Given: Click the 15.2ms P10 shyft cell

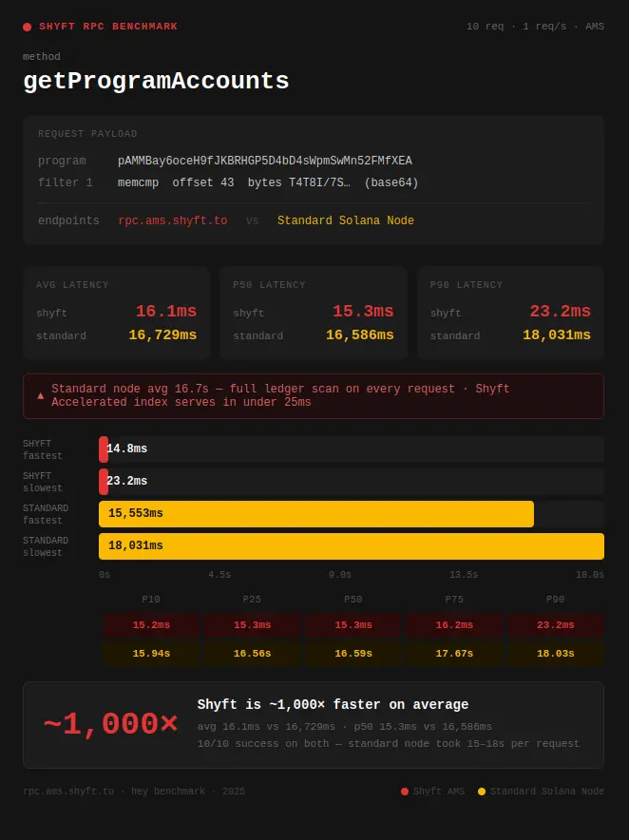Looking at the screenshot, I should coord(151,624).
